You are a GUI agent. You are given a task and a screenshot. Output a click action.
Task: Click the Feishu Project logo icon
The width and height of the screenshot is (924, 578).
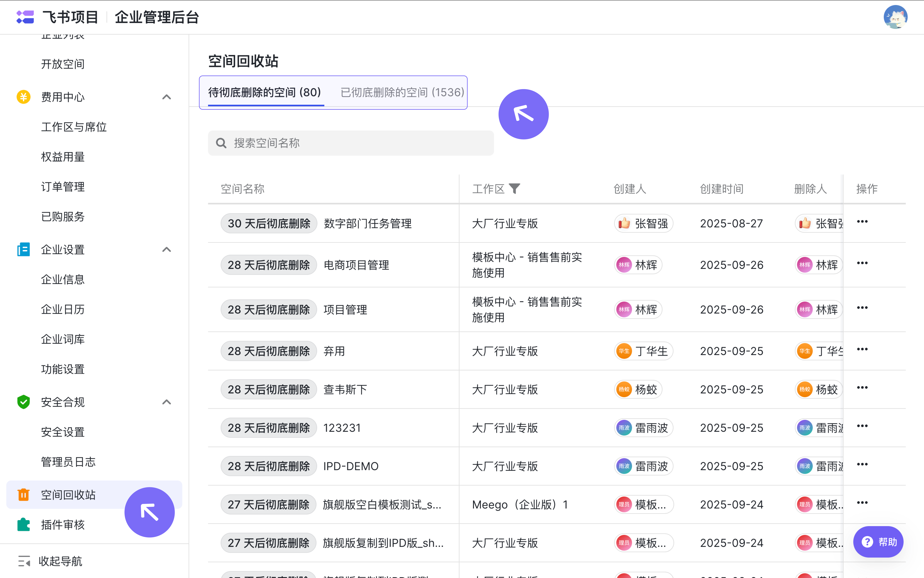pos(25,17)
